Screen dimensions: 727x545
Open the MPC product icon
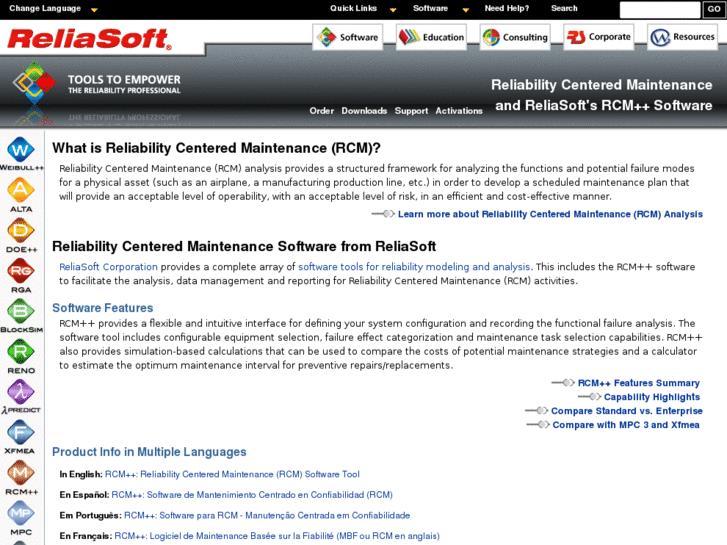21,513
